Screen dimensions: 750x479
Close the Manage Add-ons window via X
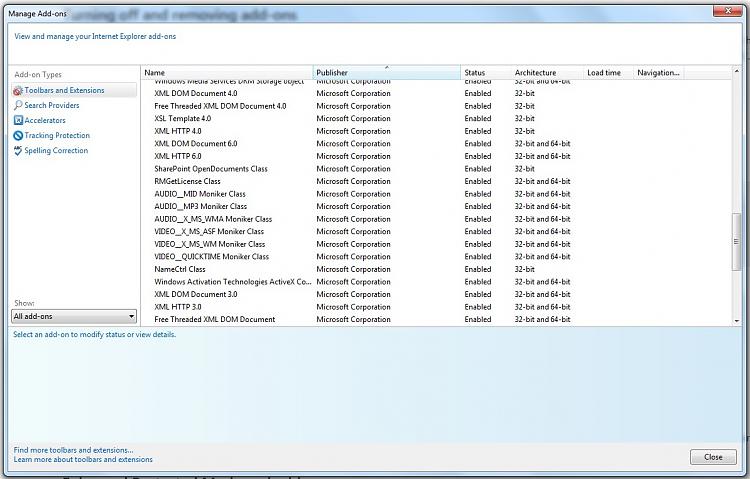[728, 11]
